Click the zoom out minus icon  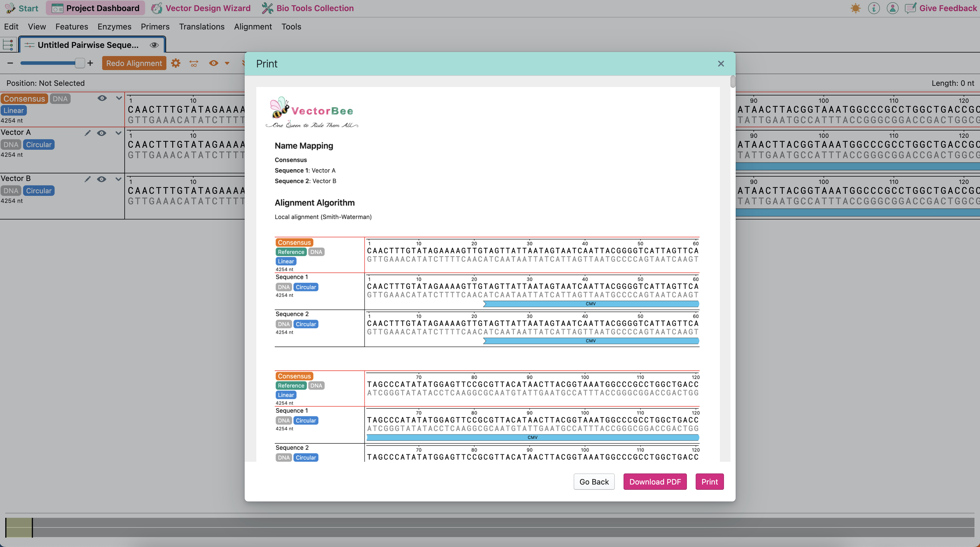point(10,63)
